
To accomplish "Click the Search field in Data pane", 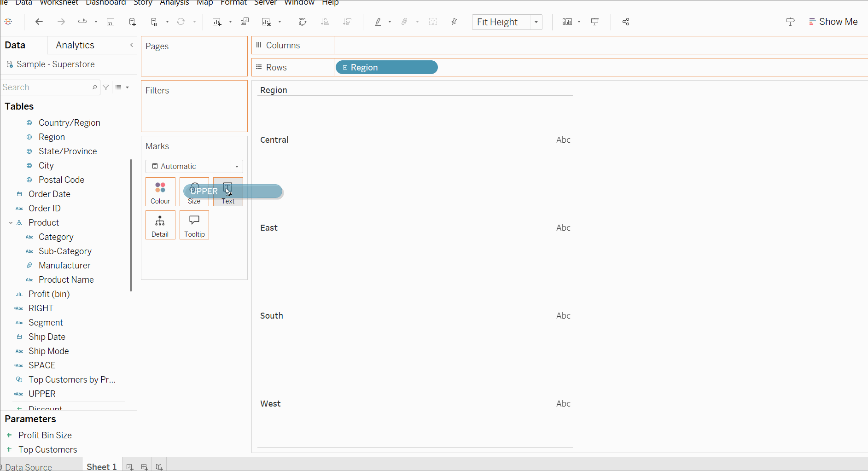I will (x=46, y=87).
